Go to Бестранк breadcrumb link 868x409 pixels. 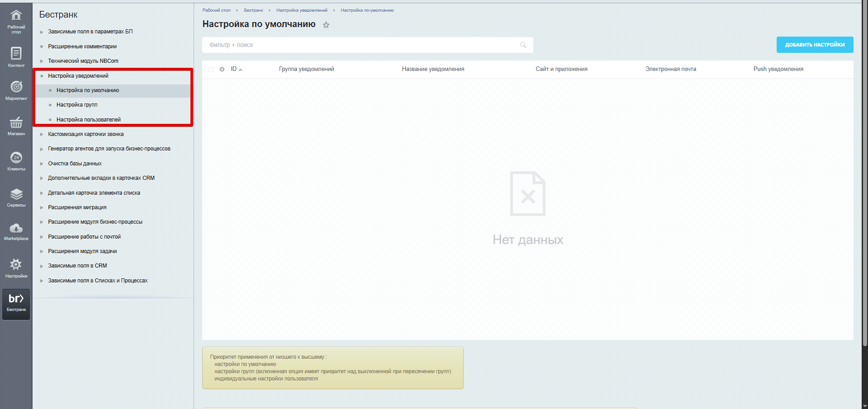[253, 10]
